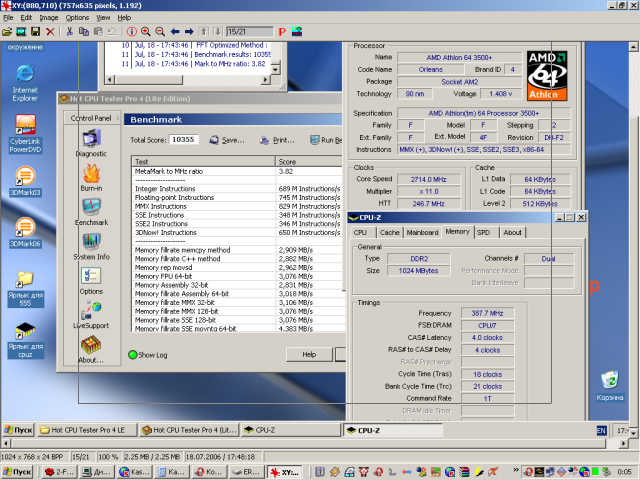Switch to the SPD tab in CPU-Z
The height and width of the screenshot is (480, 640).
(x=483, y=232)
